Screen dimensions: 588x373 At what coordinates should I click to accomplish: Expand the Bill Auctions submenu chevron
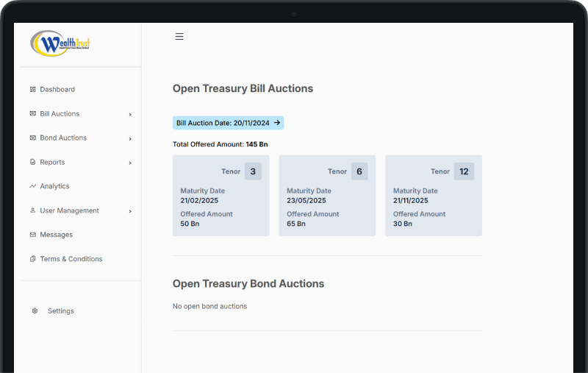[130, 115]
